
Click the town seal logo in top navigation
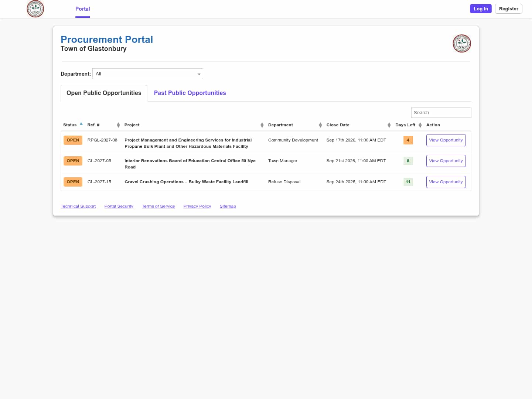click(x=35, y=9)
